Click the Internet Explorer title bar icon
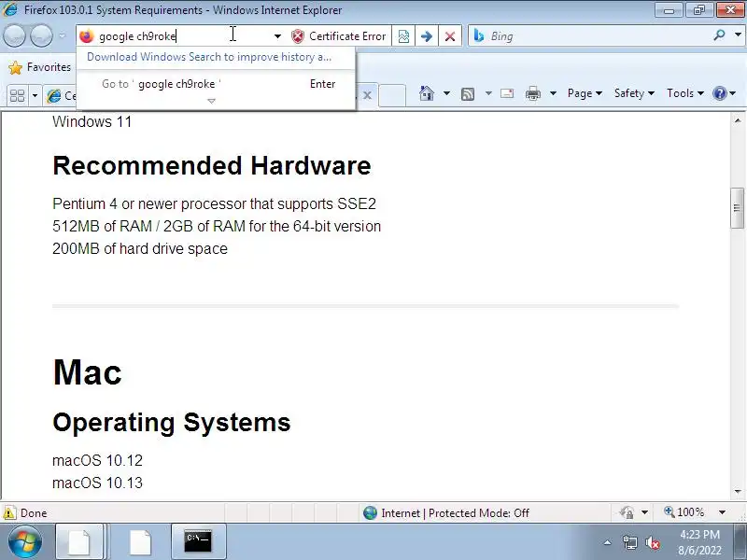This screenshot has width=747, height=560. coord(9,9)
